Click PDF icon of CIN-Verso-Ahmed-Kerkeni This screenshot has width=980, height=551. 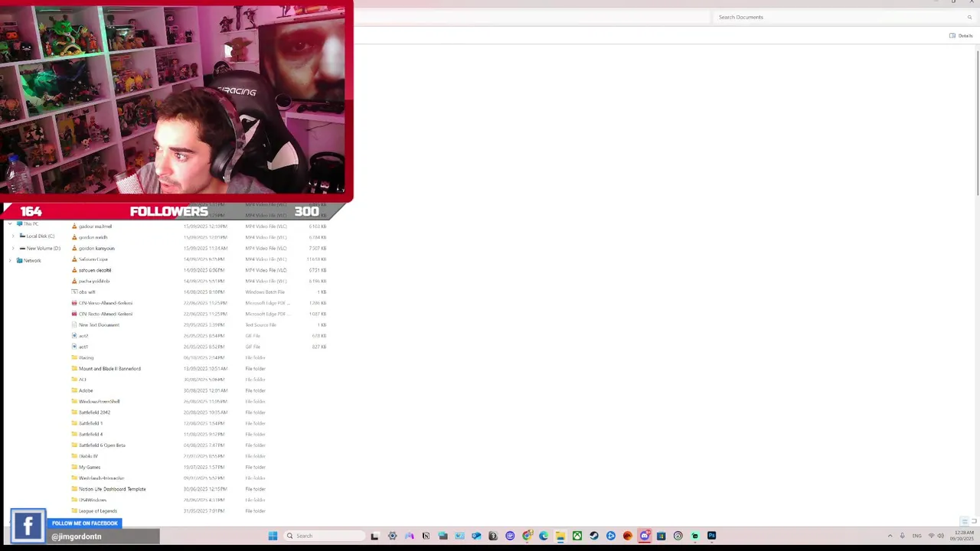tap(74, 303)
